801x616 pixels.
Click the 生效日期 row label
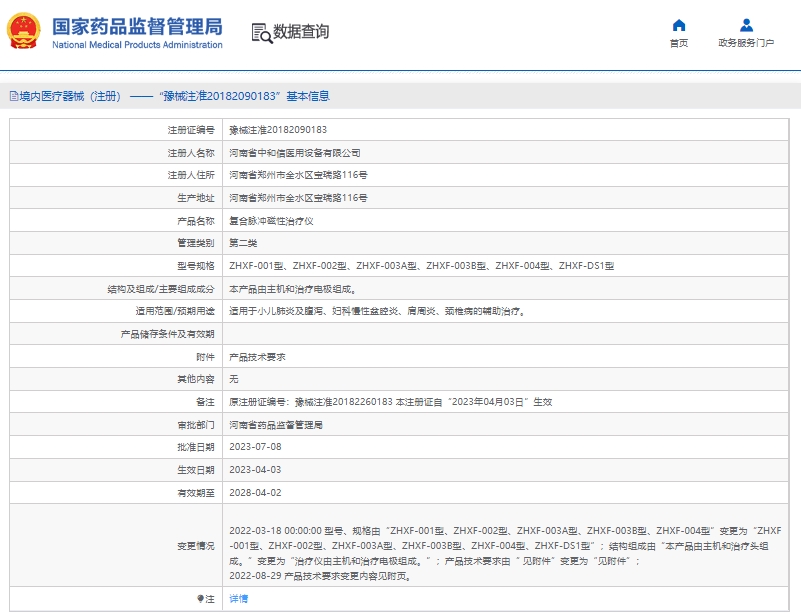coord(196,470)
